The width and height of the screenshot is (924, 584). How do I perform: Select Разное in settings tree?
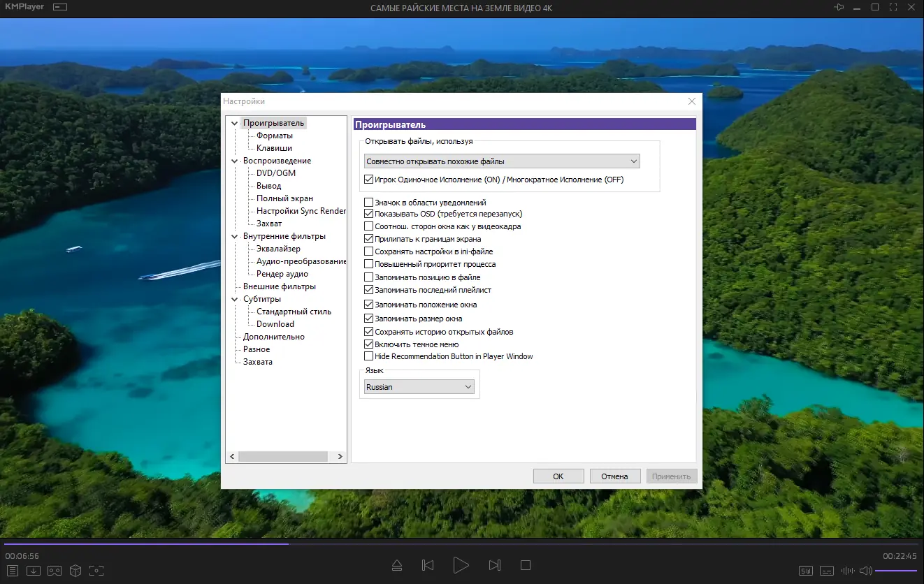(x=257, y=349)
